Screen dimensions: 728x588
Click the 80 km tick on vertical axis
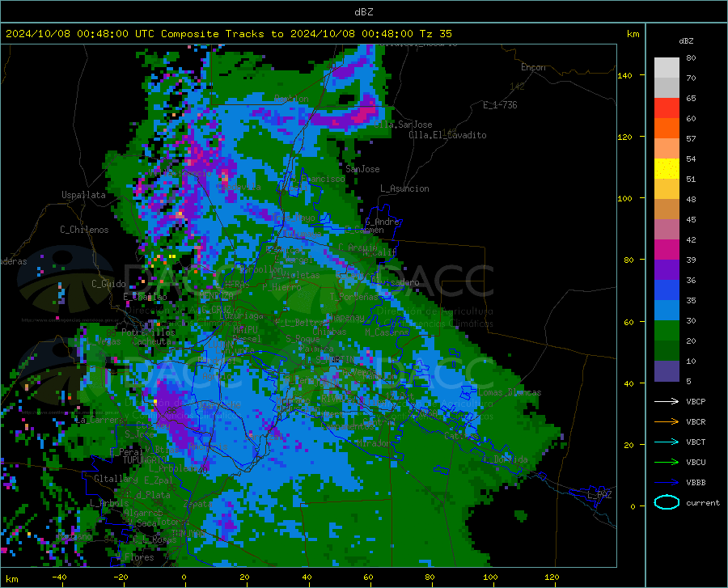click(629, 260)
